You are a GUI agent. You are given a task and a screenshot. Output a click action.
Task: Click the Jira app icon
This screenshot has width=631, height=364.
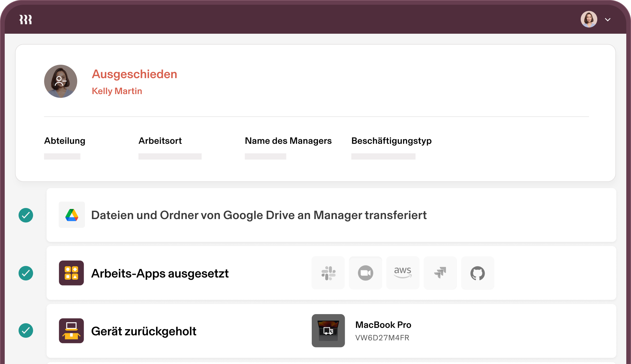[x=440, y=273]
